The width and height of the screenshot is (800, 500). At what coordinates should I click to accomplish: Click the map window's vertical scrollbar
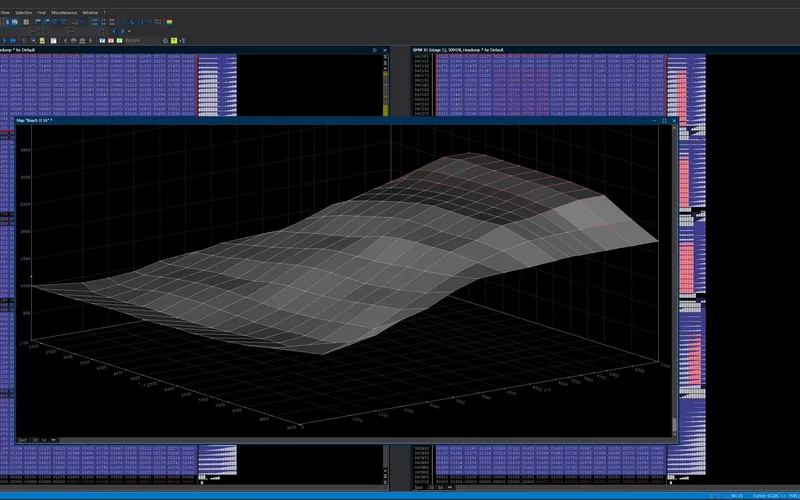(x=674, y=281)
